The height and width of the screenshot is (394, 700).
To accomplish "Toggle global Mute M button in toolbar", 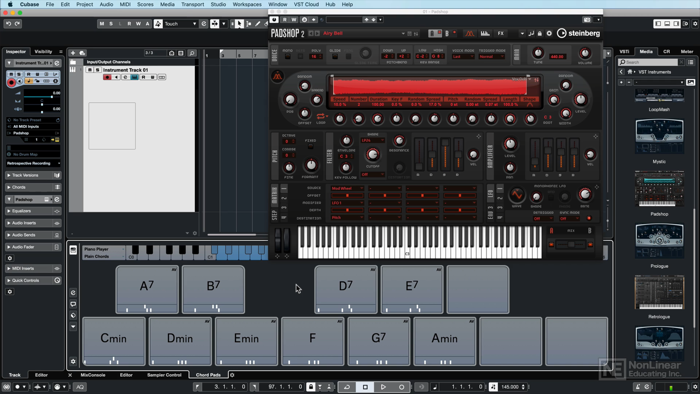I will [102, 24].
